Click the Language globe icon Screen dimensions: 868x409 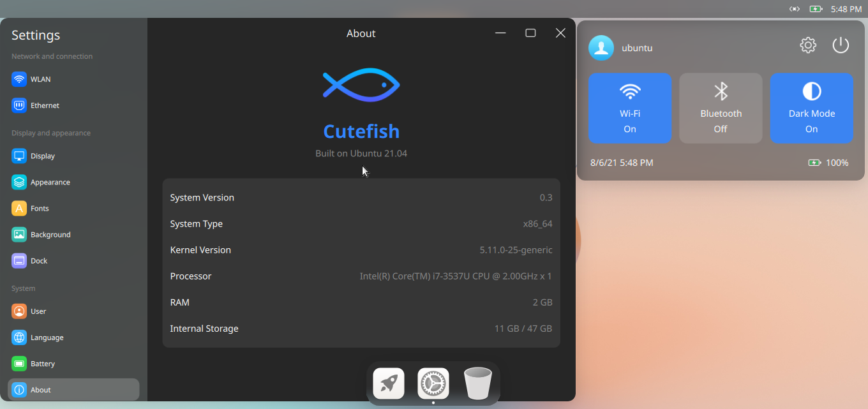click(19, 338)
